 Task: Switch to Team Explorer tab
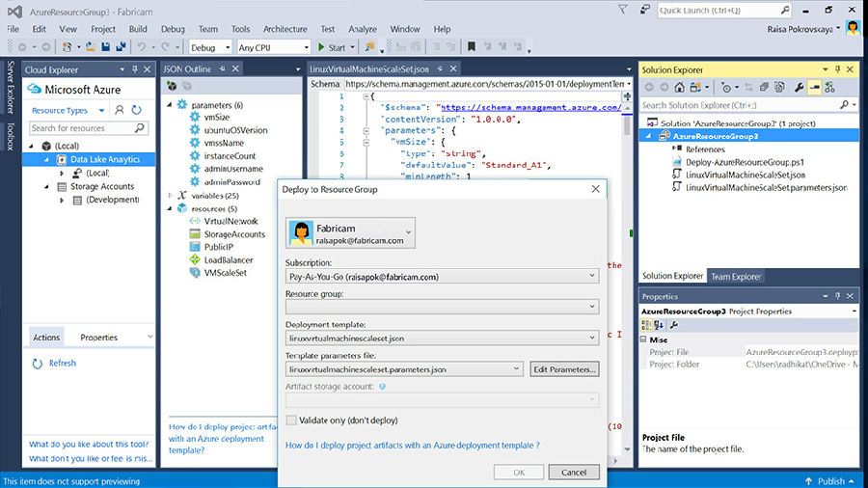tap(736, 276)
